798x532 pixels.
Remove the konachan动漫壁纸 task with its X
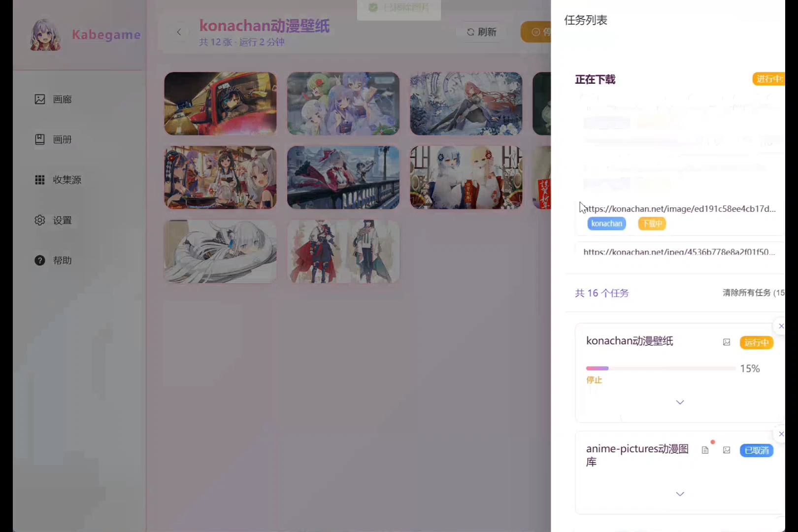[x=781, y=326]
